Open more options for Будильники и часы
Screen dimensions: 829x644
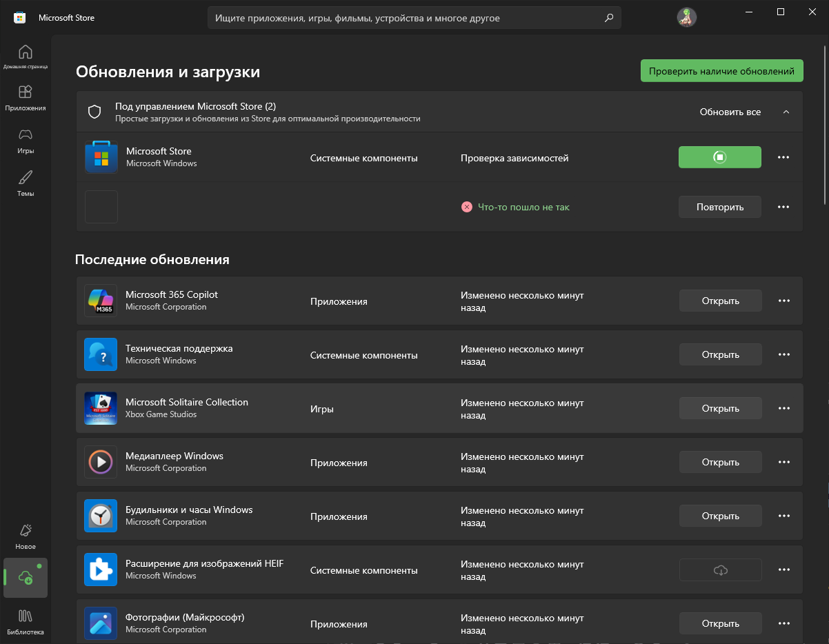tap(784, 516)
